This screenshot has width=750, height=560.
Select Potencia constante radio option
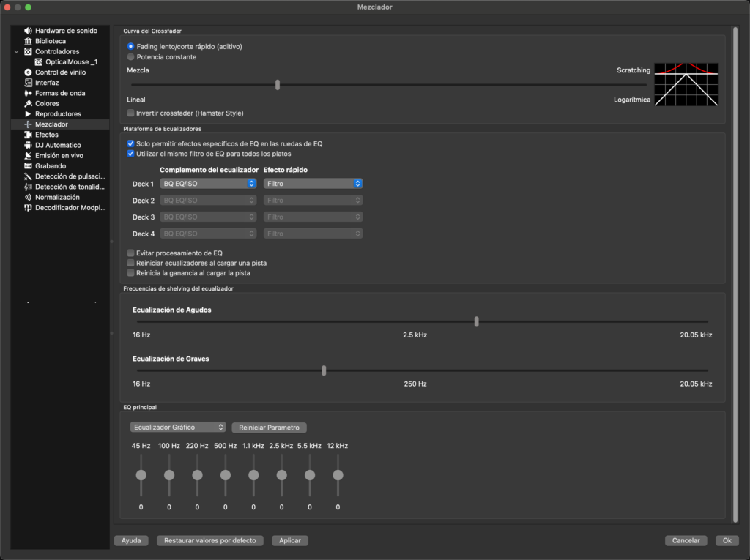point(130,57)
